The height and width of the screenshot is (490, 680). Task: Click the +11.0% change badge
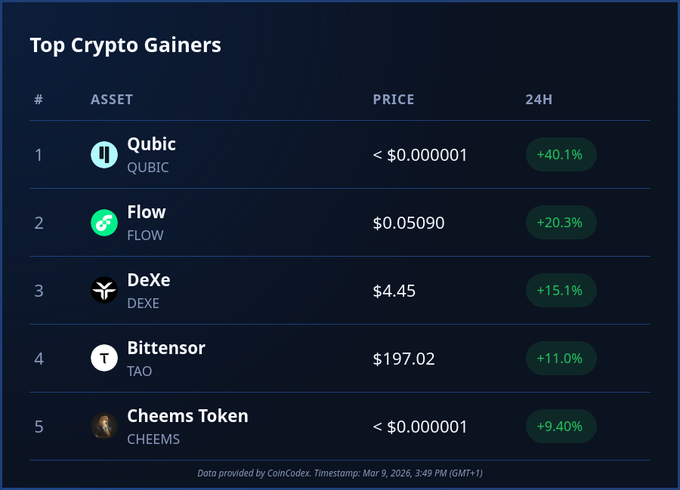pos(561,358)
